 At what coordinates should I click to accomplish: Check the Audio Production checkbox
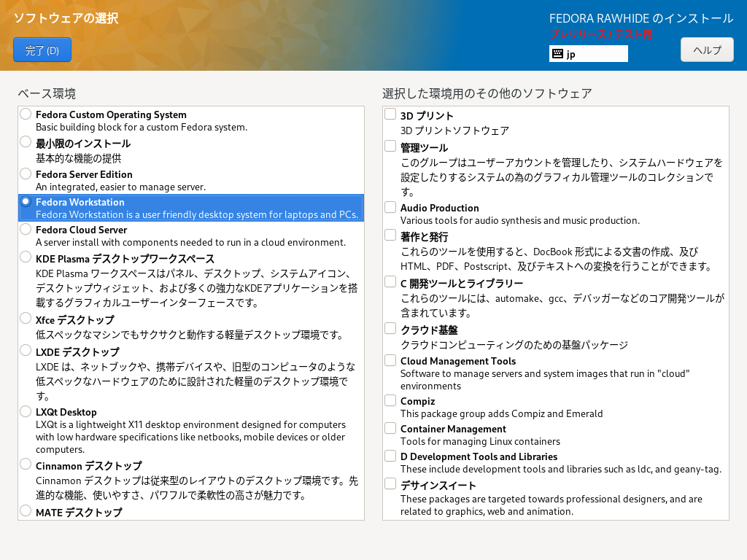pyautogui.click(x=390, y=206)
